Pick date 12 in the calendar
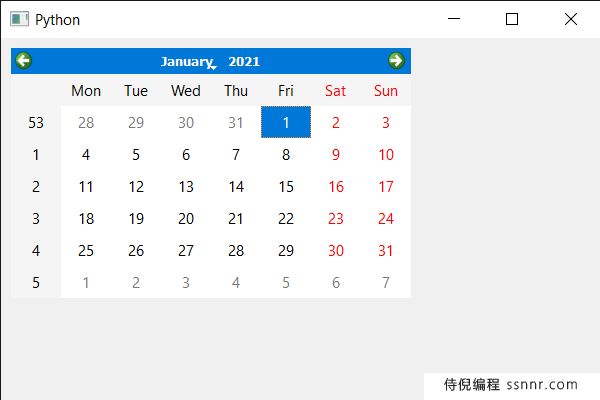The image size is (600, 400). (136, 186)
